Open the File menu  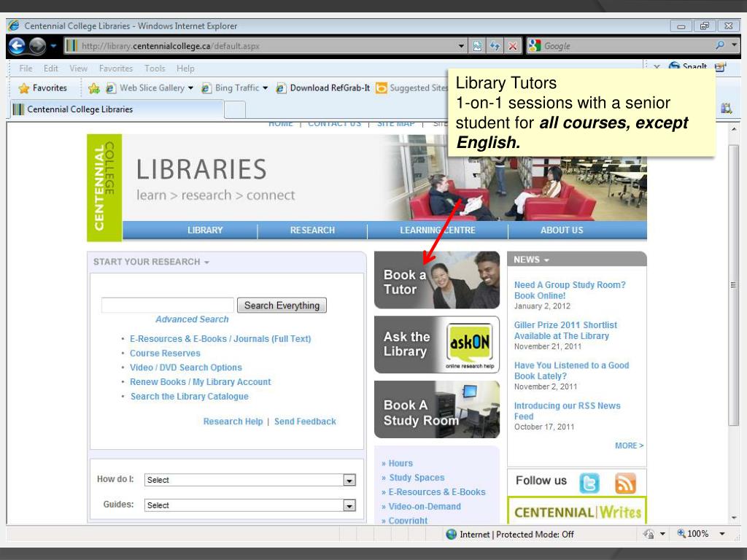pyautogui.click(x=26, y=69)
